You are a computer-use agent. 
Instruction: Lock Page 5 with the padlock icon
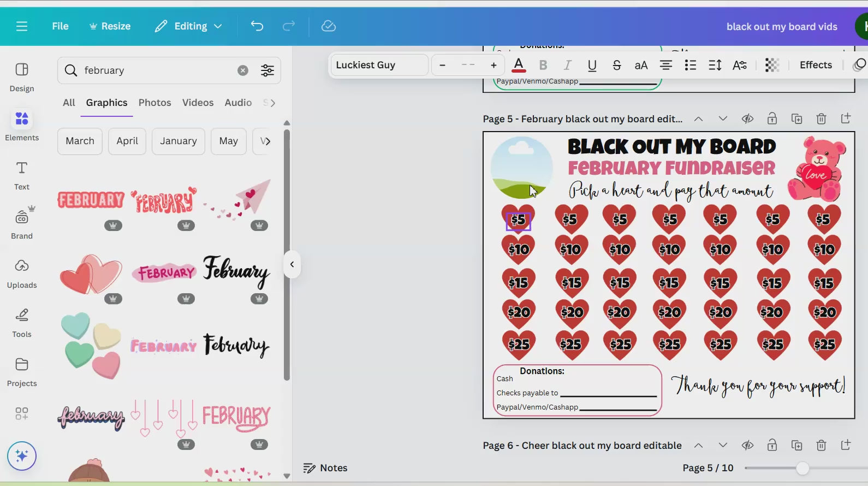click(772, 119)
